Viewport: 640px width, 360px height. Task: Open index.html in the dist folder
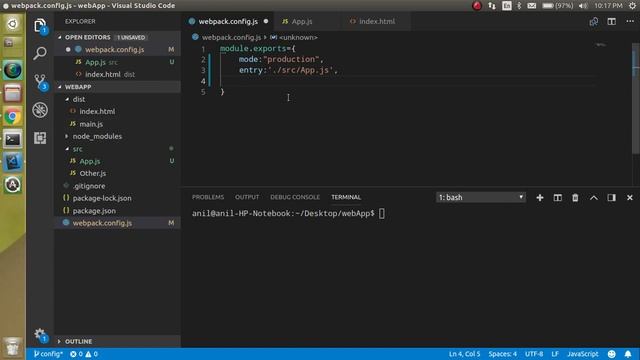click(x=97, y=111)
